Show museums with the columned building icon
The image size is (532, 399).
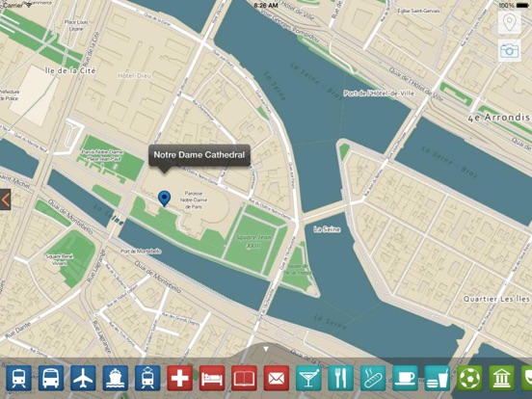(x=502, y=378)
